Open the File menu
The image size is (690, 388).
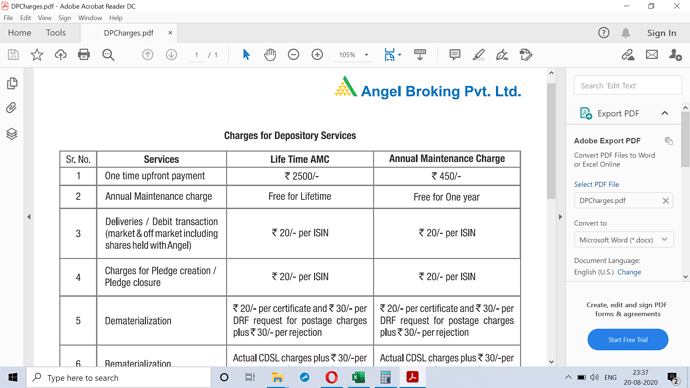click(8, 18)
